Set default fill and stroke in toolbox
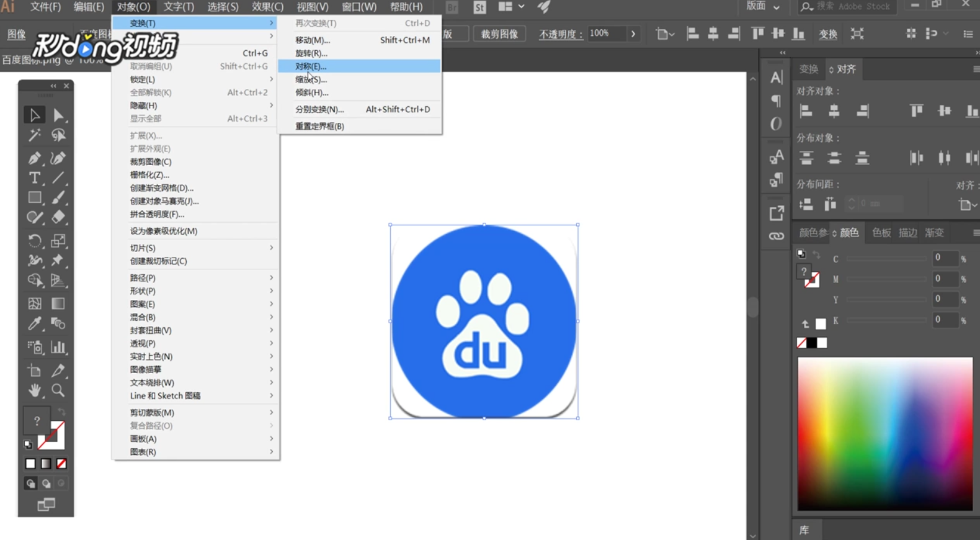The image size is (980, 540). (x=28, y=444)
